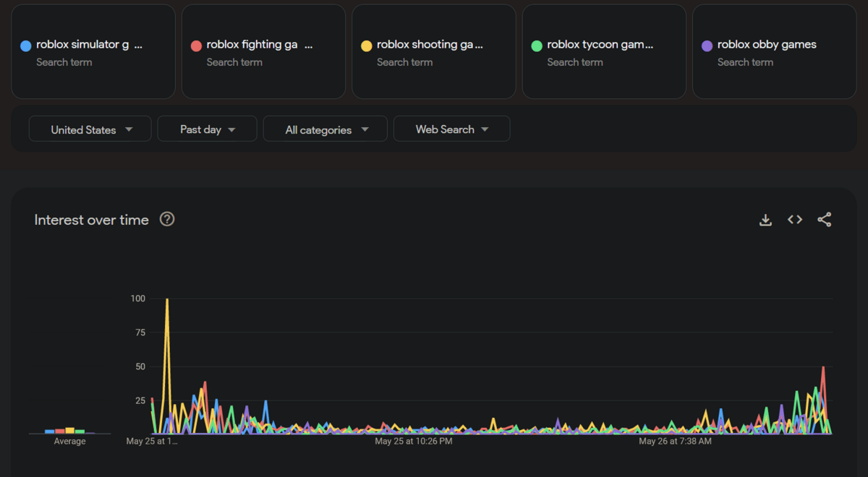The width and height of the screenshot is (868, 477).
Task: Click the '75' y-axis label
Action: 140,332
